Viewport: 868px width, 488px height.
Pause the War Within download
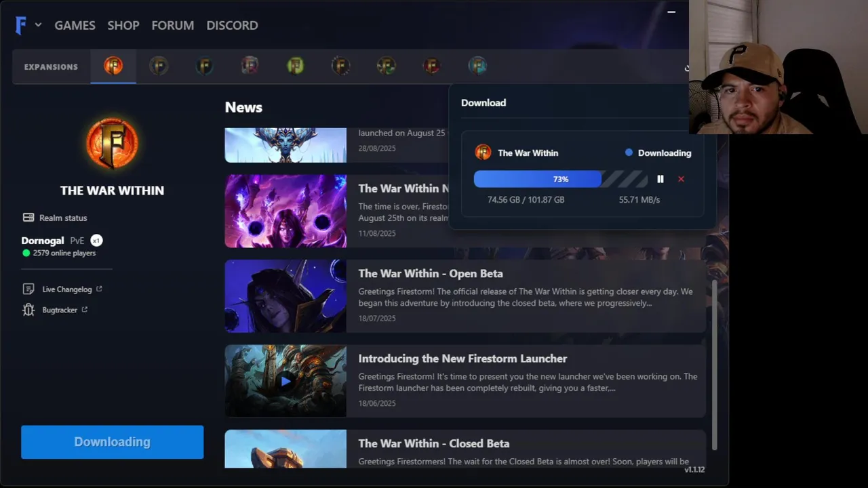point(660,179)
